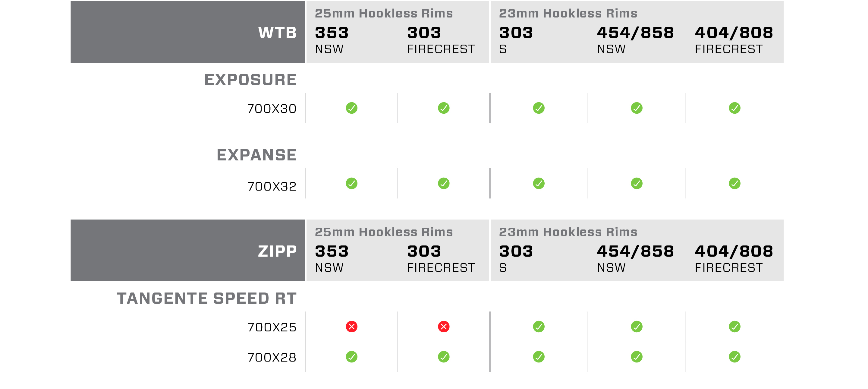Image resolution: width=868 pixels, height=389 pixels.
Task: Click the green check for Exposure 700X30 under 404/808 Firecrest
Action: (x=734, y=108)
